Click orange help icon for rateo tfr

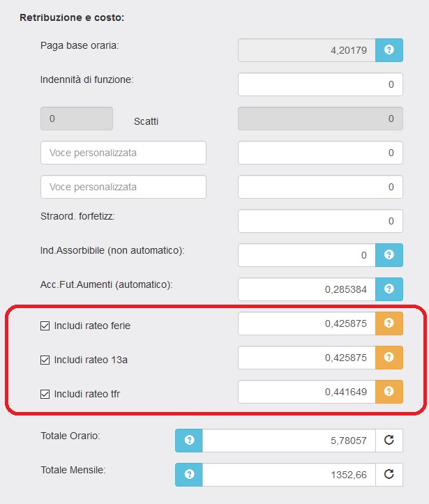click(389, 392)
